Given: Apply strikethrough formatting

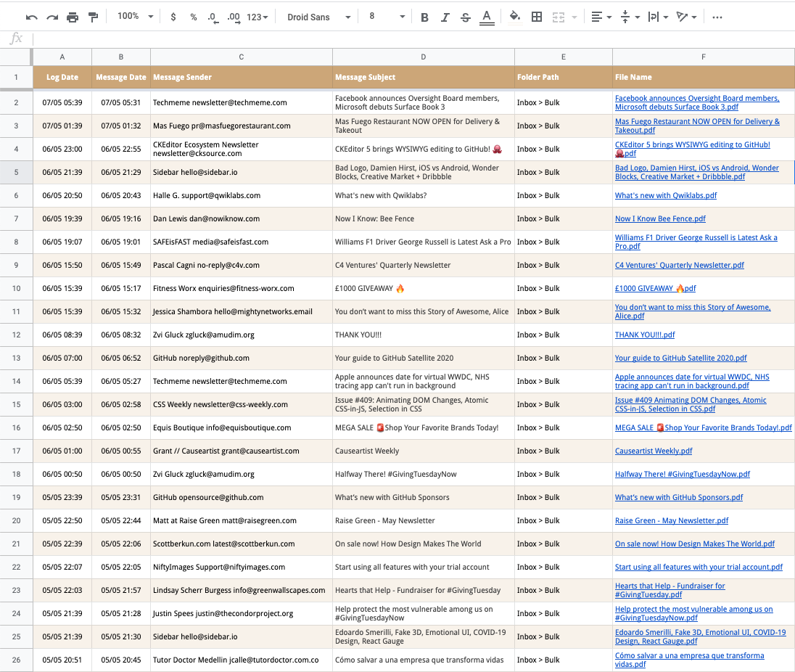Looking at the screenshot, I should [x=466, y=17].
